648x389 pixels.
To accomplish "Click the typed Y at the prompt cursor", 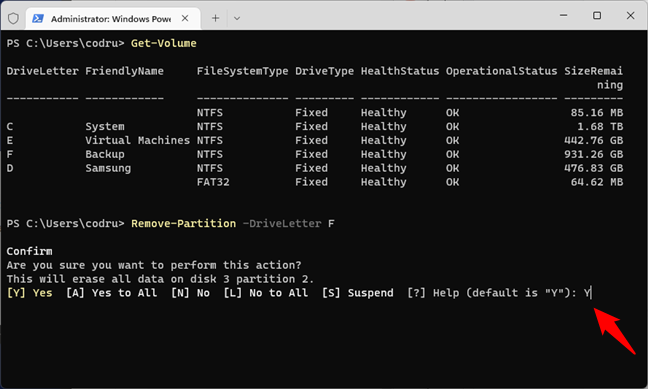I will tap(587, 293).
